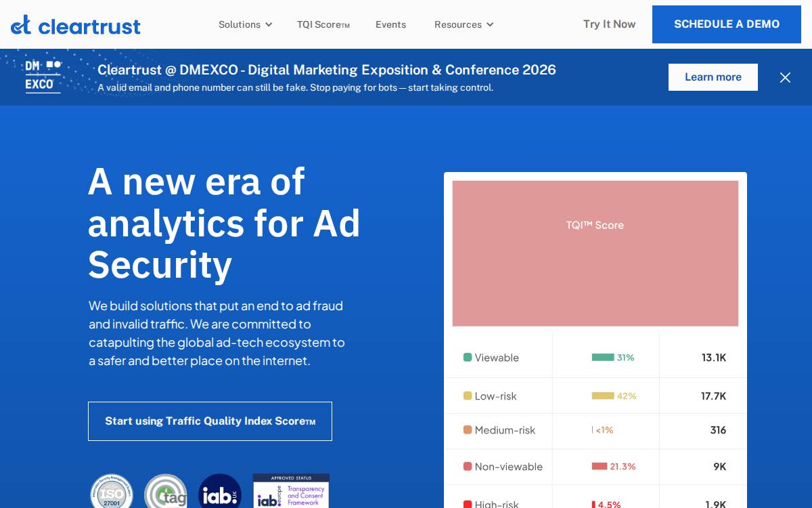Image resolution: width=812 pixels, height=508 pixels.
Task: Click the green Viewable legend dot
Action: [468, 357]
